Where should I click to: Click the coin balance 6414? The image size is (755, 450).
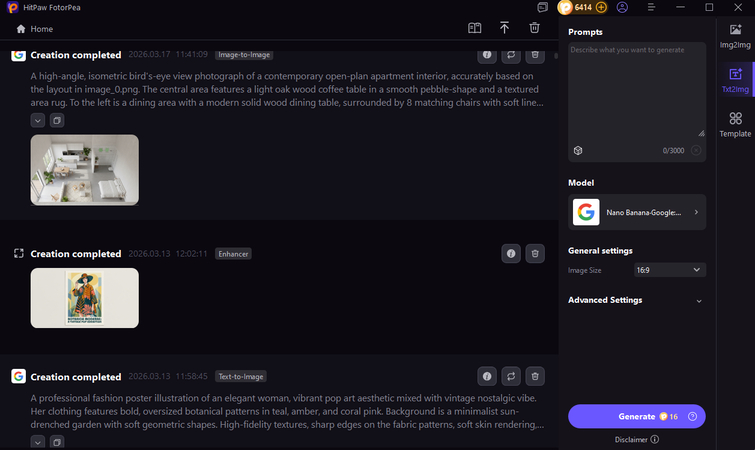click(583, 7)
